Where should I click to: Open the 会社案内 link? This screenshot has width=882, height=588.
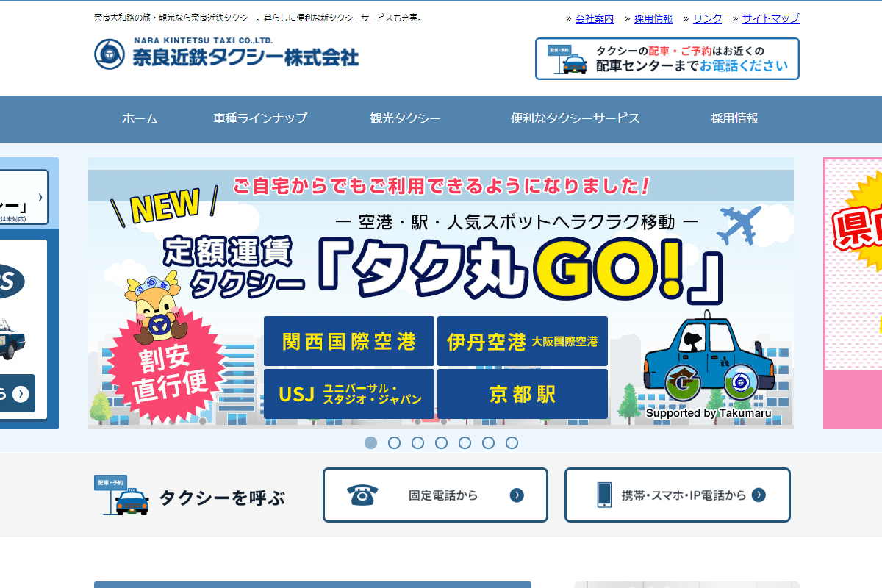coord(595,18)
